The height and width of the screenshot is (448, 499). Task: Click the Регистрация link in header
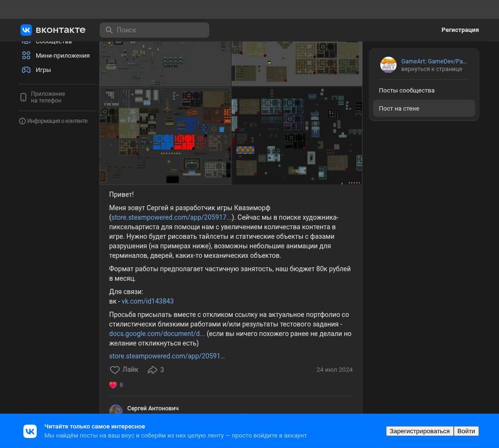(x=460, y=30)
